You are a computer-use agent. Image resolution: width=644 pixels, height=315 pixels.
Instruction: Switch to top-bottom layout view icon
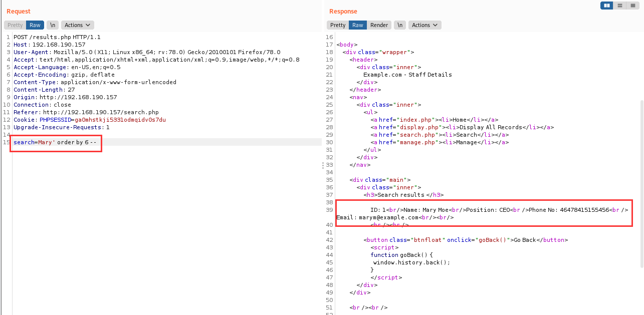coord(620,6)
